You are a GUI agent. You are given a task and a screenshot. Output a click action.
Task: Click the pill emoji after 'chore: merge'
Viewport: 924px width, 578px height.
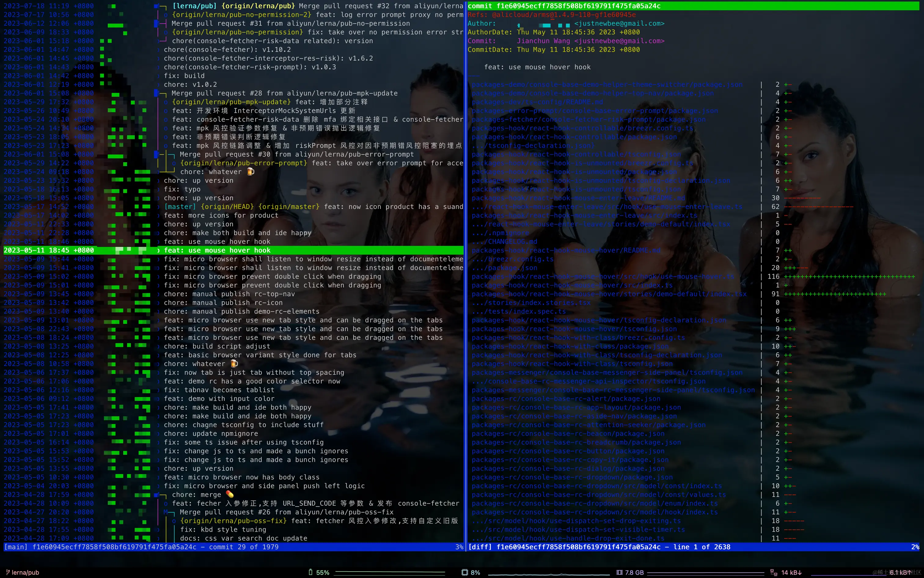click(x=230, y=494)
